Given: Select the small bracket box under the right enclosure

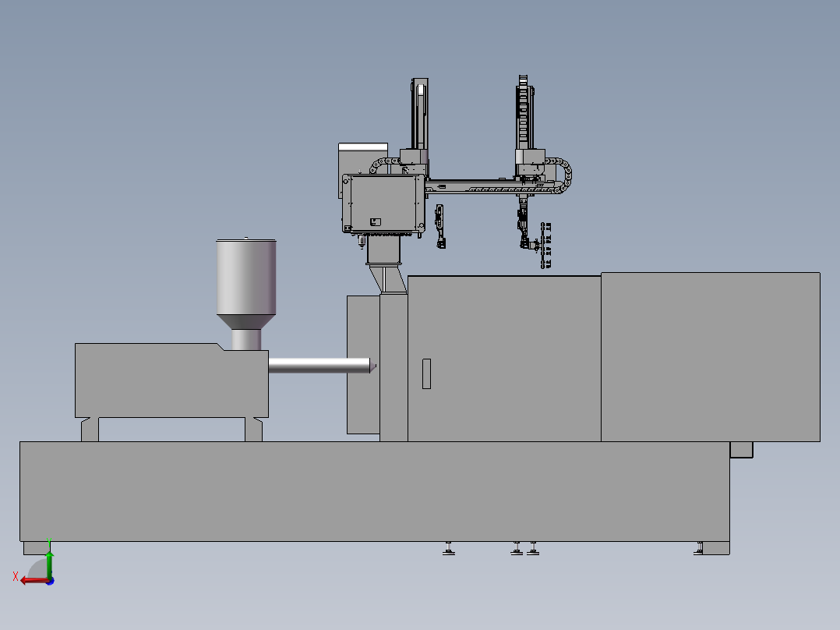Looking at the screenshot, I should pyautogui.click(x=742, y=450).
